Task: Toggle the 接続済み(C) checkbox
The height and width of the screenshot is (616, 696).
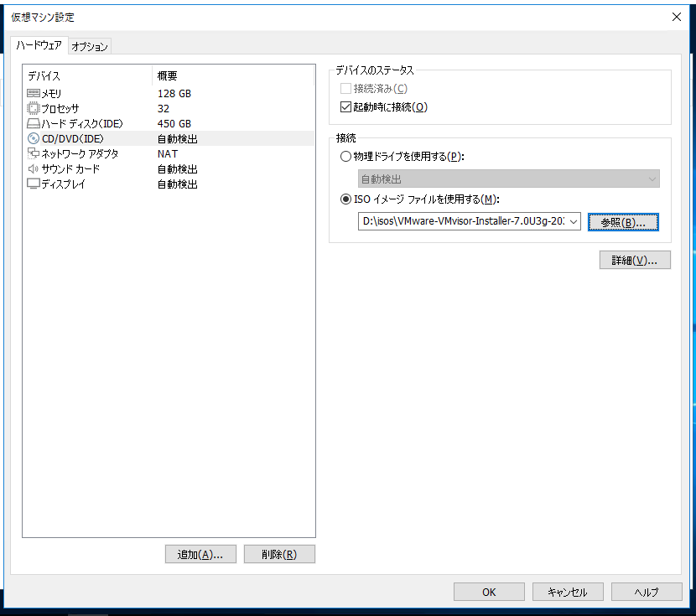Action: click(x=345, y=88)
